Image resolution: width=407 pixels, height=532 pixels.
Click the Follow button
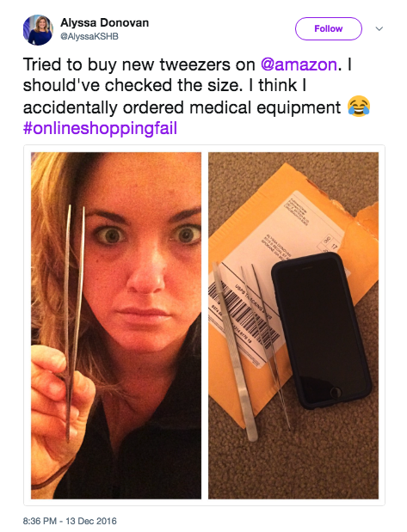328,29
